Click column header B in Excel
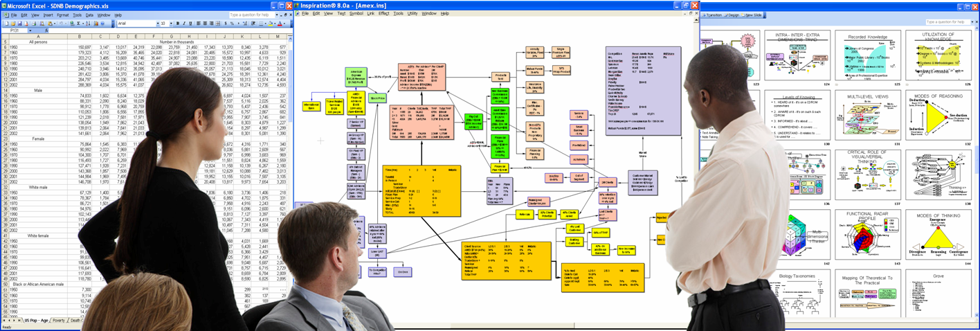This screenshot has width=980, height=331. [79, 37]
